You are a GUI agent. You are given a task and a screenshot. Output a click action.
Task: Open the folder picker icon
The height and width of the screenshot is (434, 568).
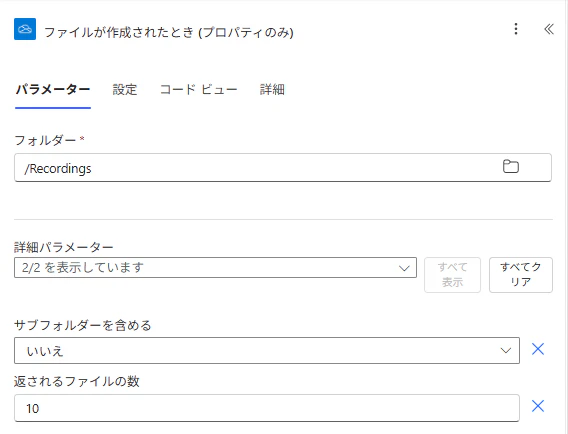click(x=511, y=167)
